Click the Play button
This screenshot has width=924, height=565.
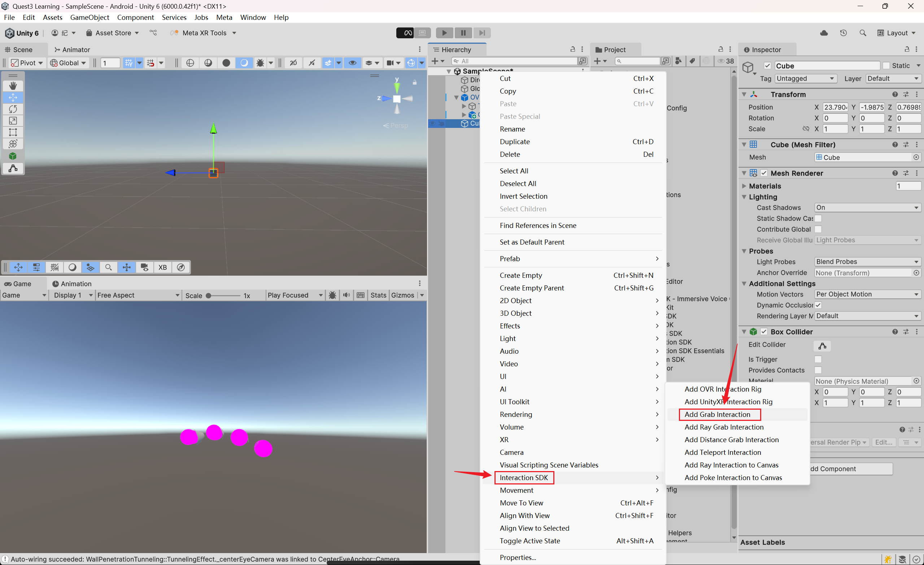point(444,33)
